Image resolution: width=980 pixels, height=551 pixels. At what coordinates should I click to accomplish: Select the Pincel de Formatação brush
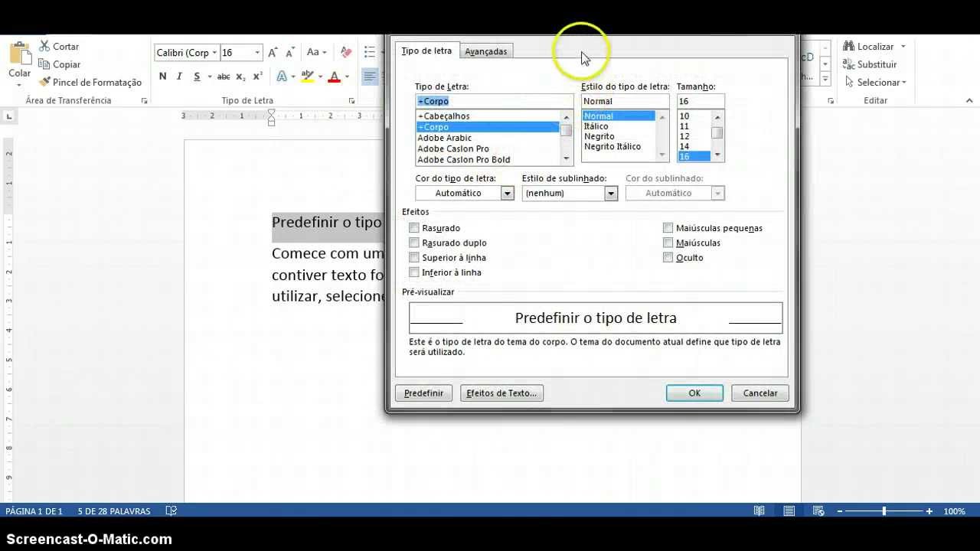[x=44, y=82]
